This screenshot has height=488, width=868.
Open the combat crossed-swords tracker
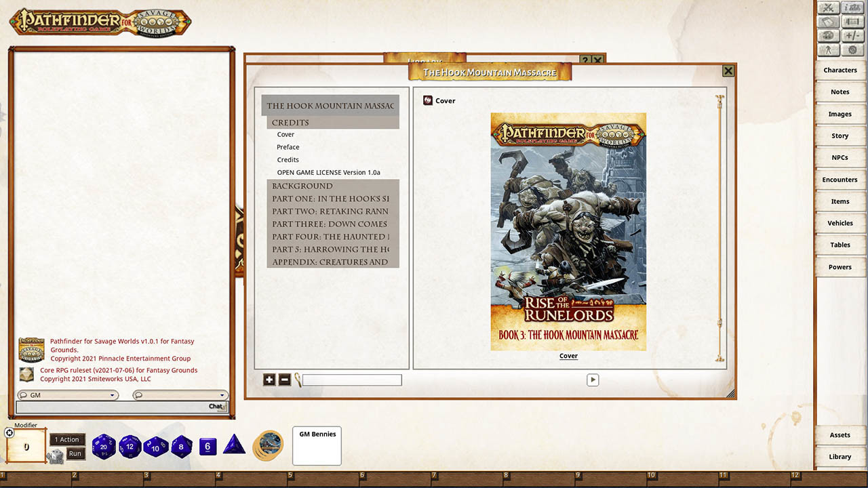coord(829,7)
